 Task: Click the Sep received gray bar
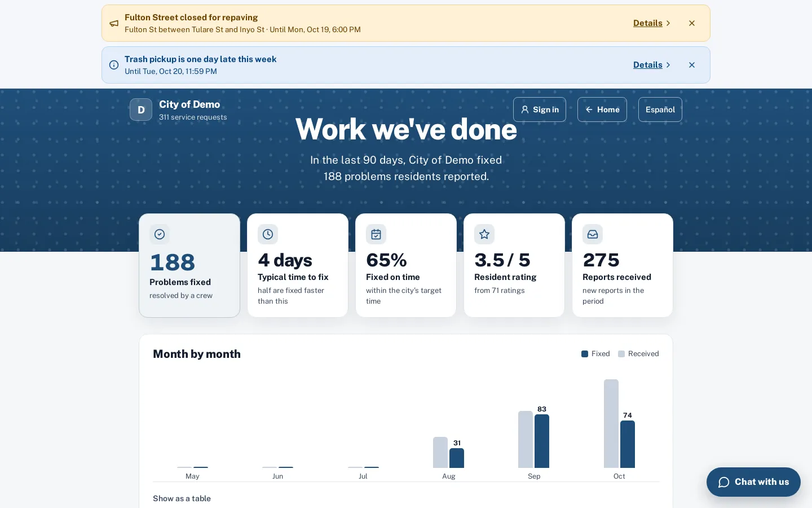point(526,439)
